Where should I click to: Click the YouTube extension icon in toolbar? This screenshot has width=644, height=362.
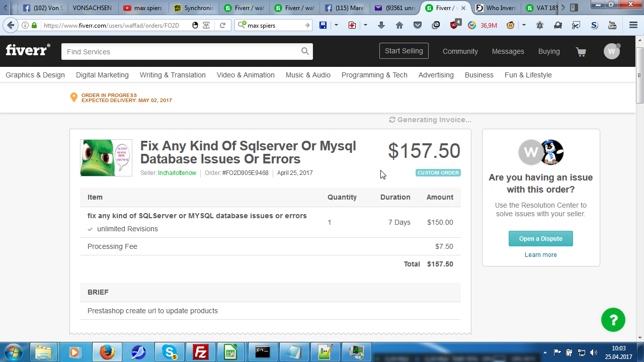tap(612, 25)
